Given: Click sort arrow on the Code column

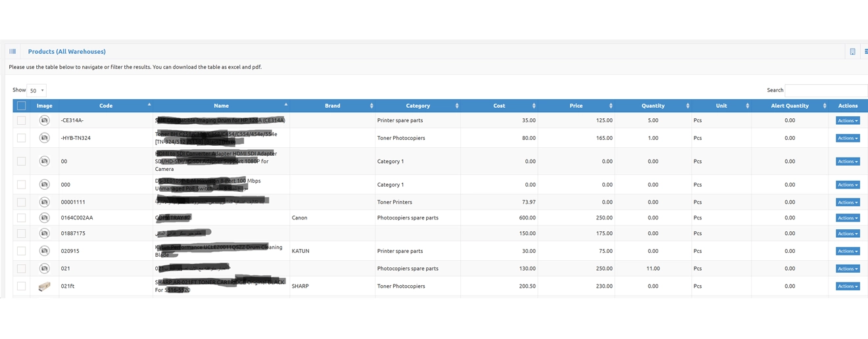Looking at the screenshot, I should click(149, 104).
